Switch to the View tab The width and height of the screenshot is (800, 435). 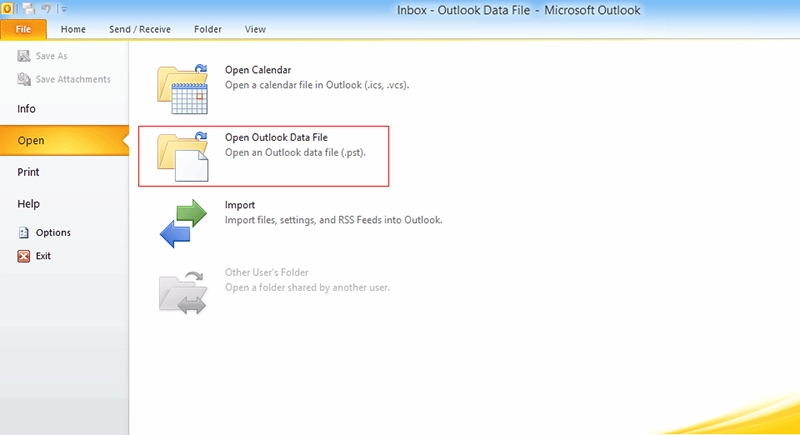[x=255, y=29]
